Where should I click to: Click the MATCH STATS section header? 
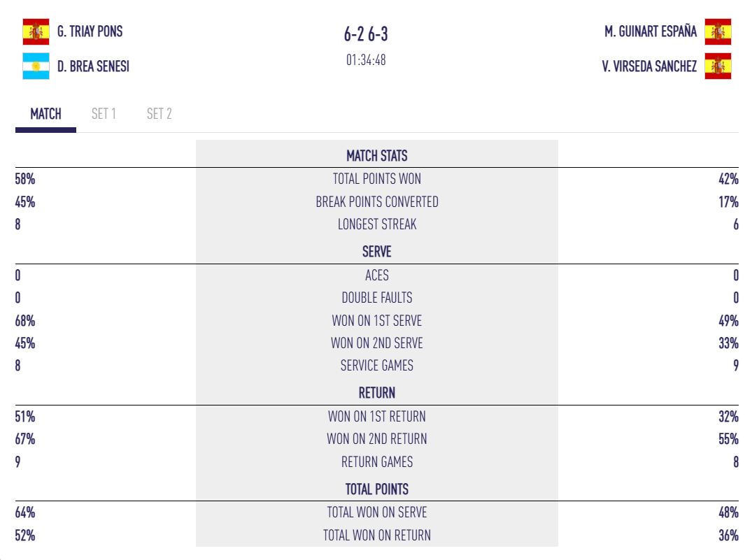pyautogui.click(x=376, y=156)
